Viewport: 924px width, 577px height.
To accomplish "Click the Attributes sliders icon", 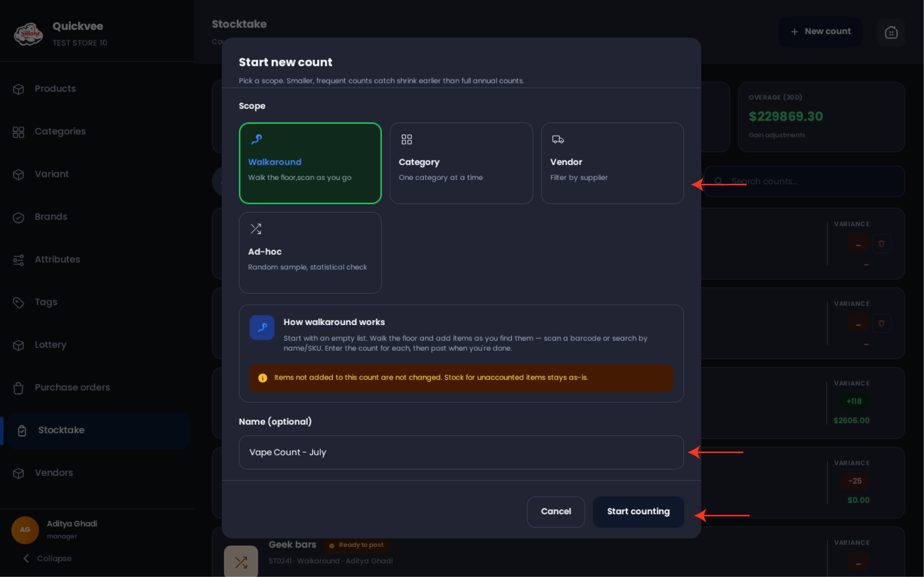I will 18,260.
